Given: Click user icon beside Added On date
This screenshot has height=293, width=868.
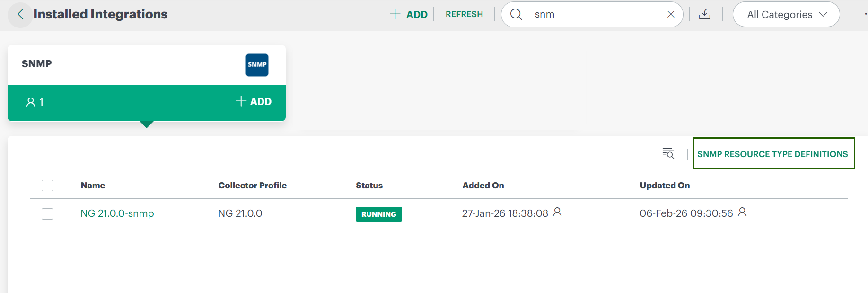Looking at the screenshot, I should pos(557,212).
